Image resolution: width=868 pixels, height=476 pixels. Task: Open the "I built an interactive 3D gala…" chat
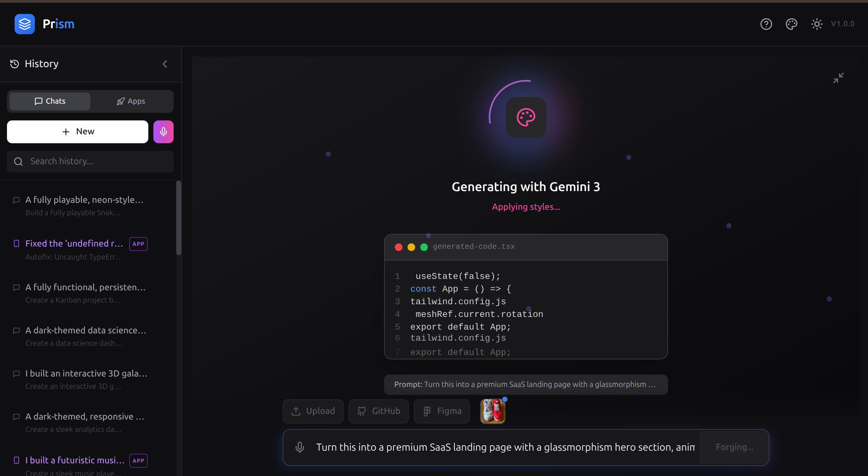pos(86,374)
